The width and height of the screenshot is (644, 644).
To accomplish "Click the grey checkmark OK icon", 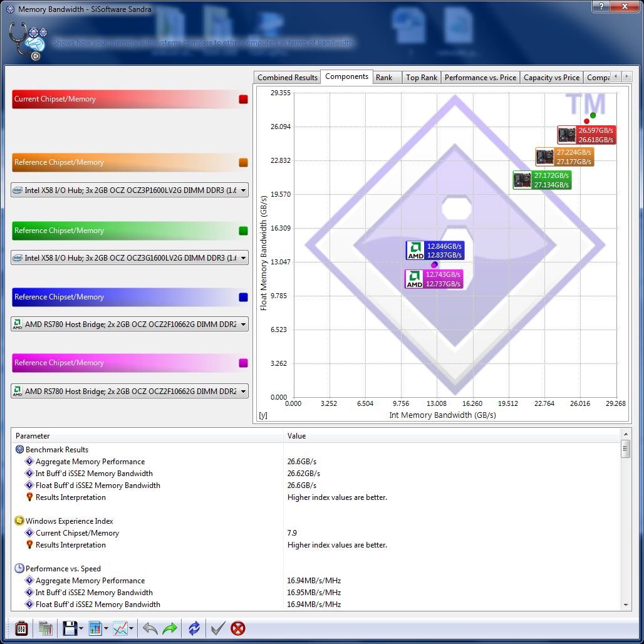I will pos(217,628).
